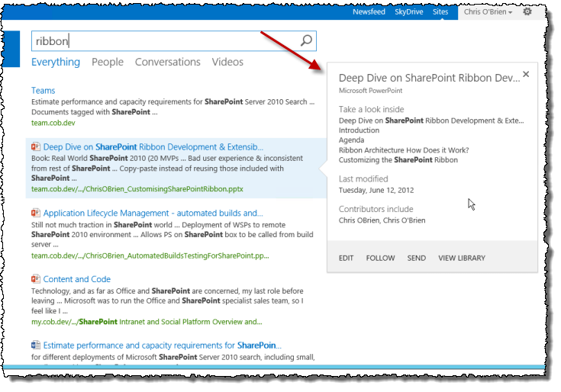Switch to the Everything search tab
The width and height of the screenshot is (561, 392).
coord(56,62)
